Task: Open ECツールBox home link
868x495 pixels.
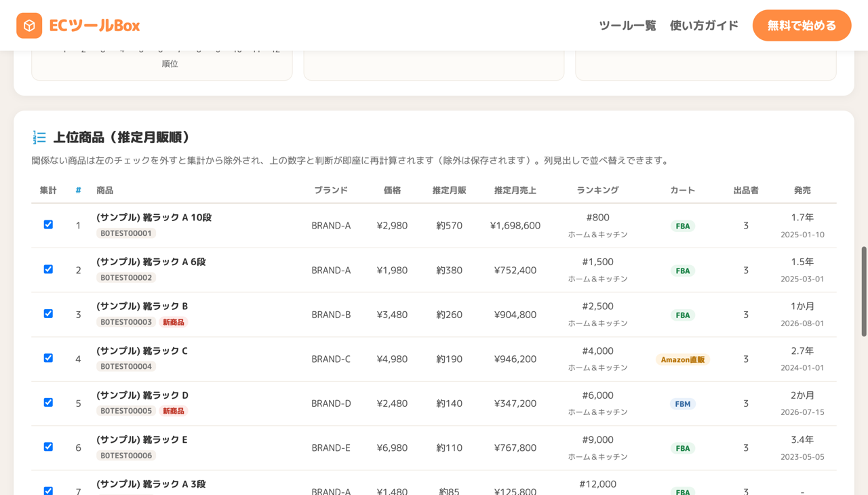Action: tap(78, 26)
